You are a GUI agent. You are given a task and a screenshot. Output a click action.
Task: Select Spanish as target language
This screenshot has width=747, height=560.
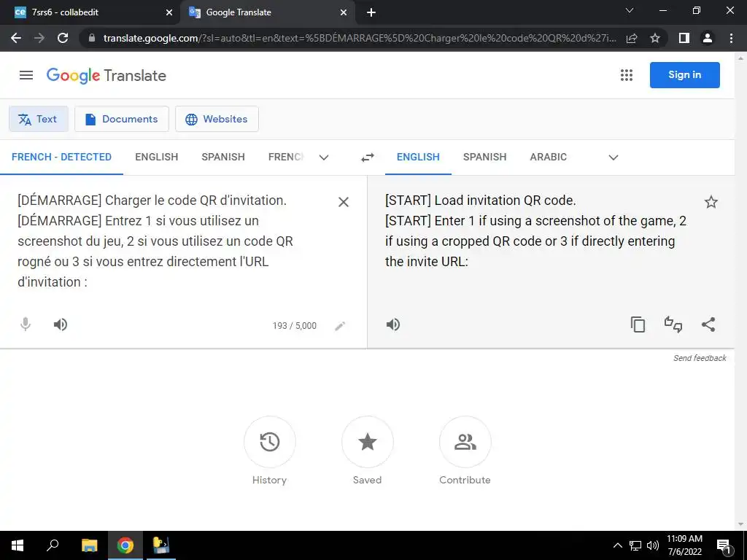484,157
